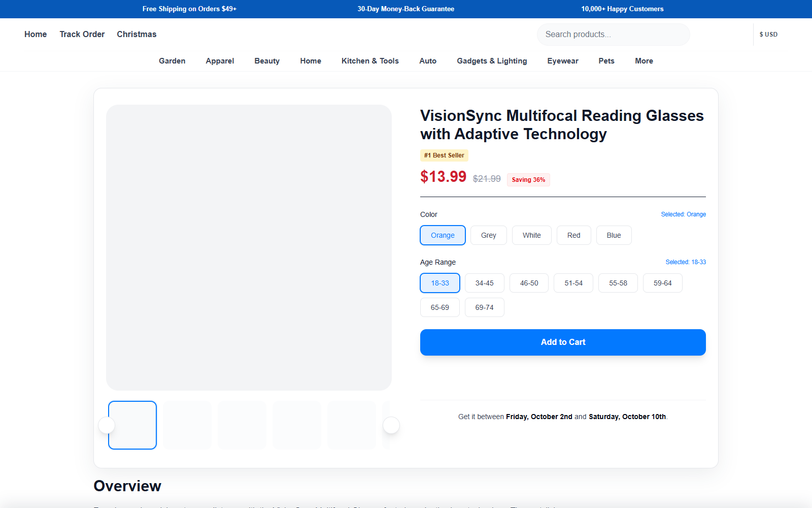This screenshot has height=508, width=812.
Task: Click the $13.99 sale price
Action: [x=443, y=176]
